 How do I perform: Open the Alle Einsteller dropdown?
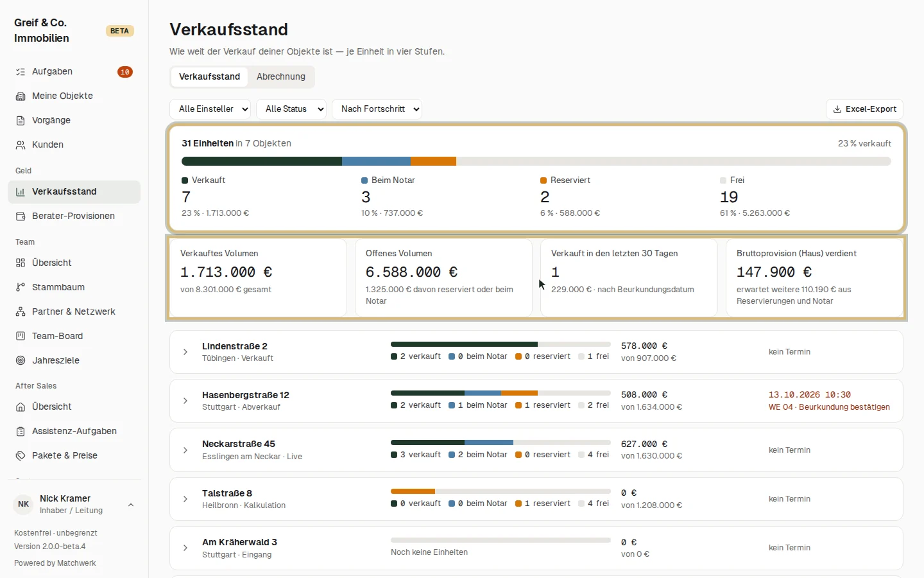[210, 109]
